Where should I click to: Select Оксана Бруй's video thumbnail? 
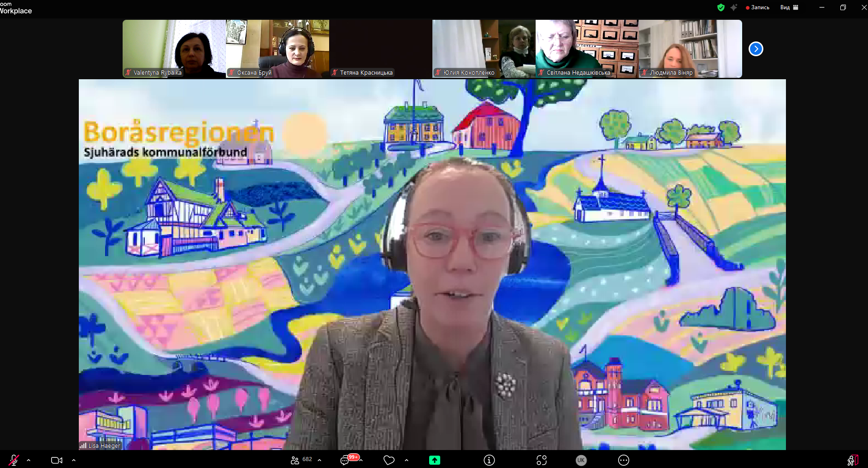click(x=278, y=49)
